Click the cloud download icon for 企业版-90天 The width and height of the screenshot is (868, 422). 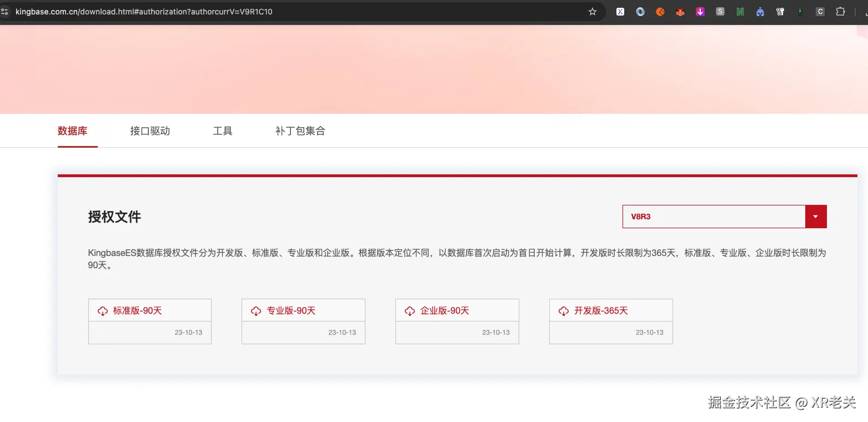(410, 311)
